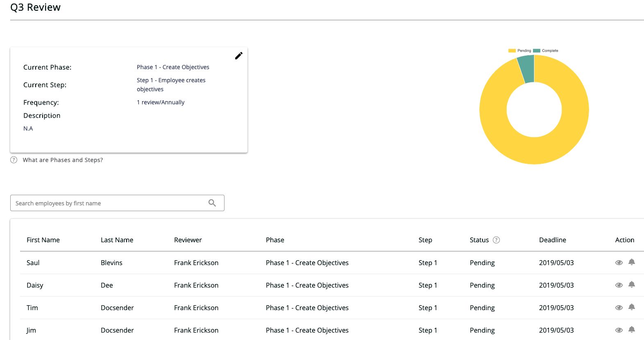Toggle the Complete legend swatch in the chart

[537, 51]
